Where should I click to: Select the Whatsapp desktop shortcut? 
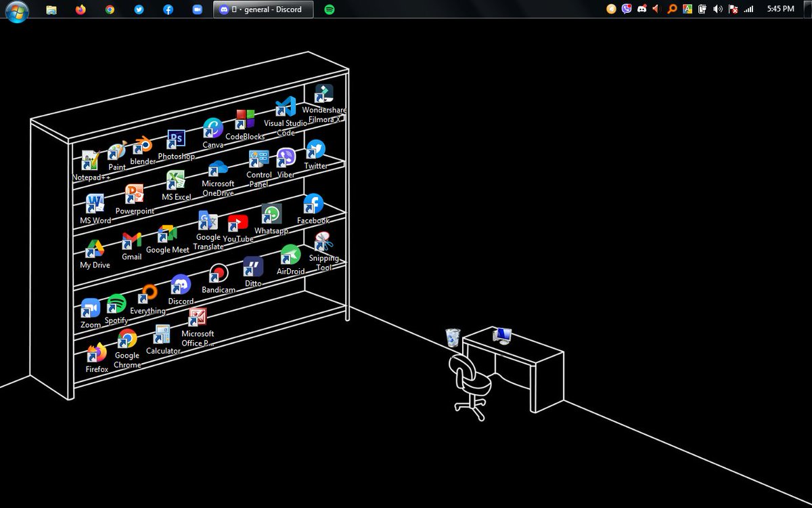pyautogui.click(x=271, y=219)
